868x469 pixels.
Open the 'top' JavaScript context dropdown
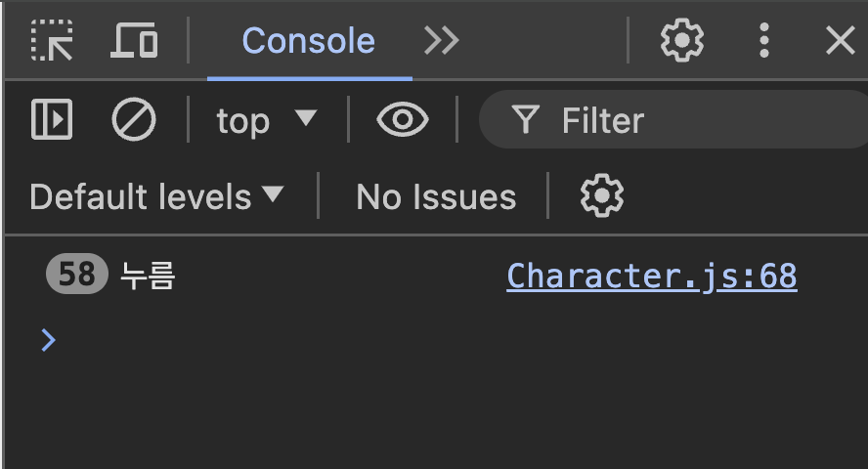click(x=267, y=120)
